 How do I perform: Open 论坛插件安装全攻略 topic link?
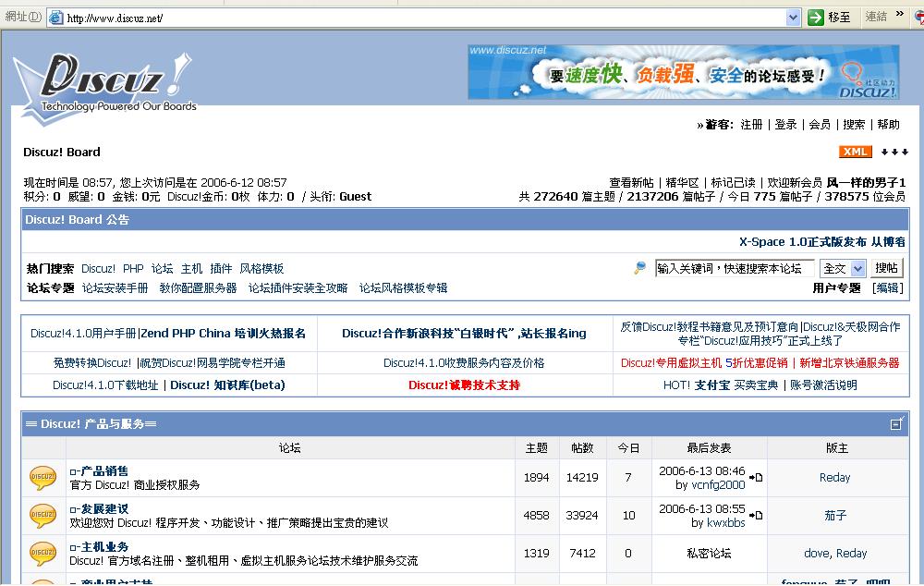click(298, 288)
